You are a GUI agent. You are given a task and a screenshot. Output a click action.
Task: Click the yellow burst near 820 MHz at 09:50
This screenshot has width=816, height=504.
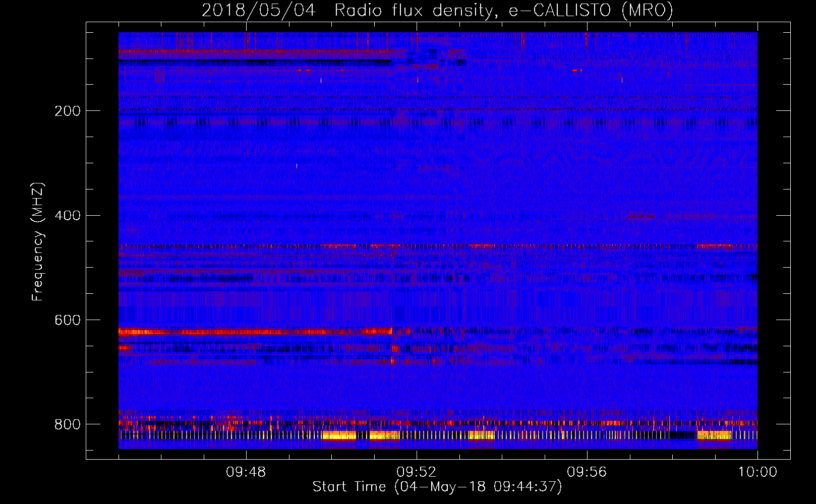point(339,435)
